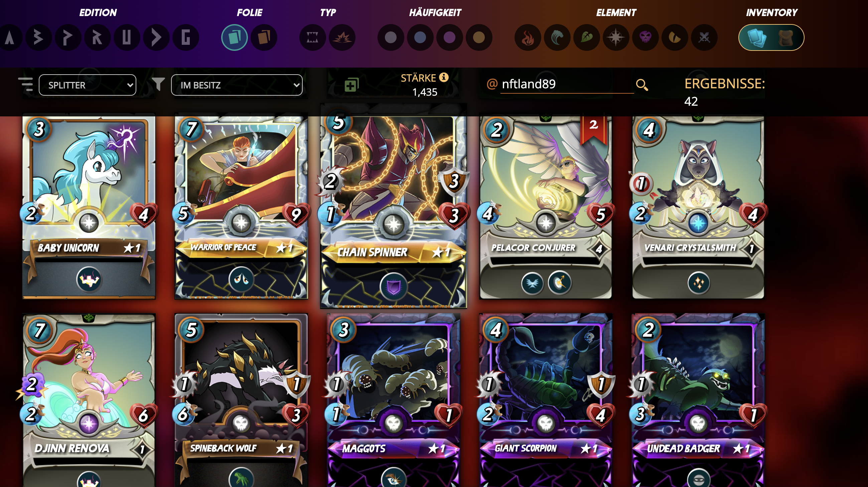Click the search magnifier icon
868x487 pixels.
point(641,85)
